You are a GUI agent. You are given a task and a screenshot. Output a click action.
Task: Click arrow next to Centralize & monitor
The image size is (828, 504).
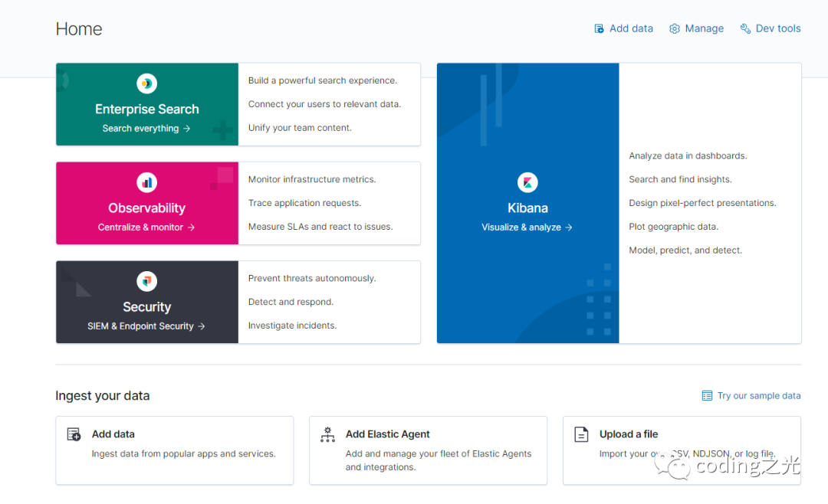[191, 227]
